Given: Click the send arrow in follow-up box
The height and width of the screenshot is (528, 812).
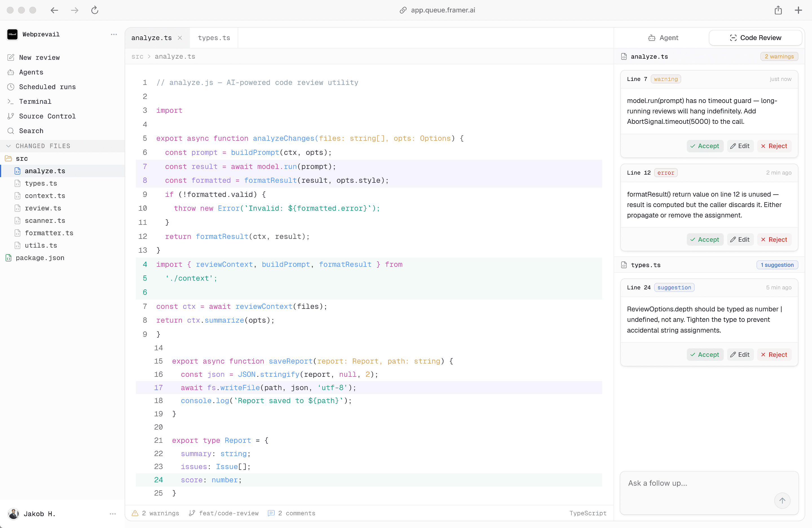Looking at the screenshot, I should coord(782,500).
